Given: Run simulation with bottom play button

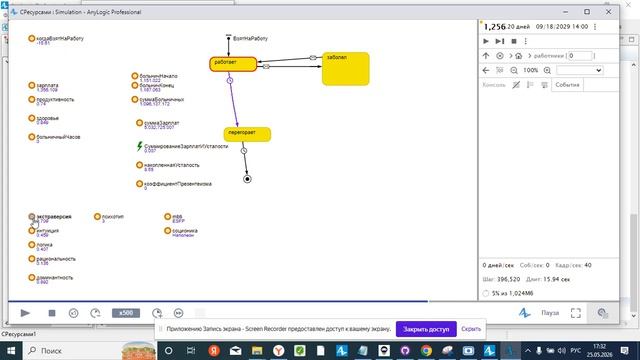Looking at the screenshot, I should coord(25,313).
